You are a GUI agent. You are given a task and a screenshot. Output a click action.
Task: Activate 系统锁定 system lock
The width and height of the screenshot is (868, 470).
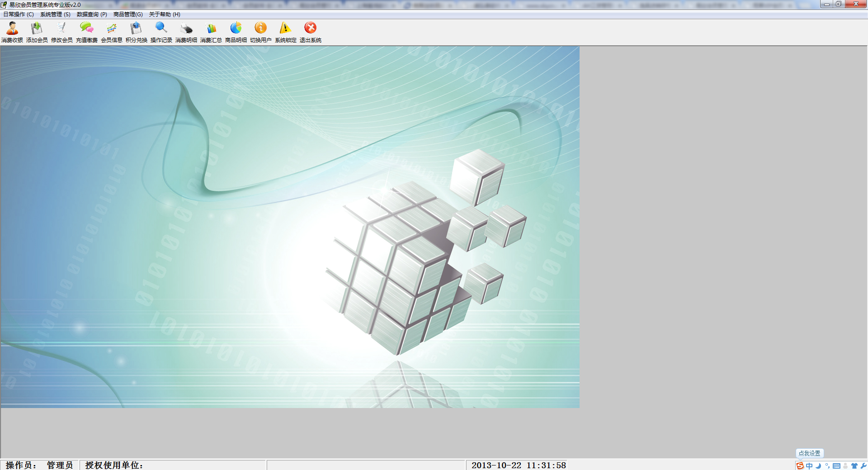tap(286, 32)
